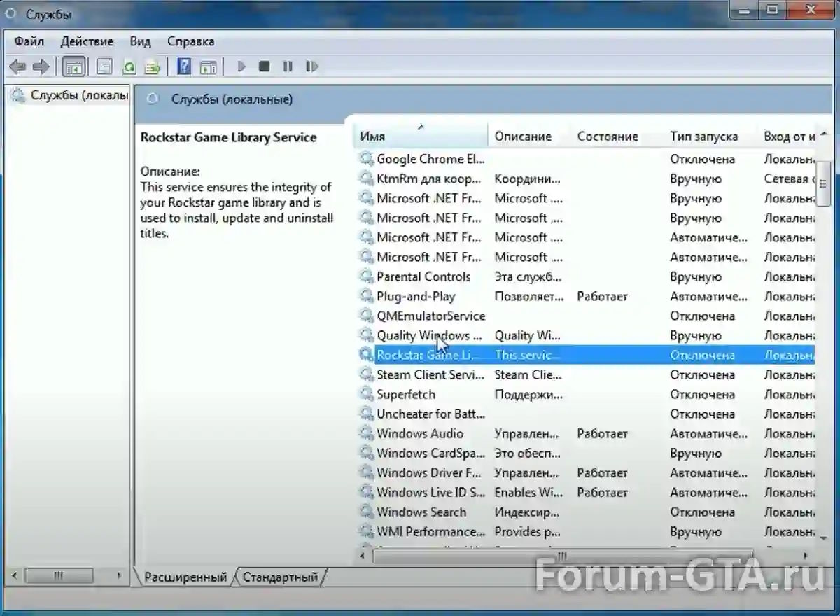This screenshot has width=840, height=616.
Task: Select the Windows Driver F... service
Action: (x=429, y=472)
